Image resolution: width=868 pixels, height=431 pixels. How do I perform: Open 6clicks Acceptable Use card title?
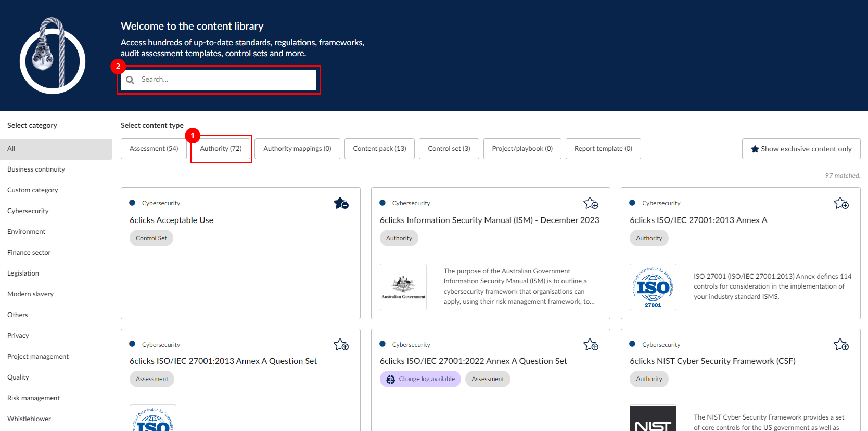[171, 220]
